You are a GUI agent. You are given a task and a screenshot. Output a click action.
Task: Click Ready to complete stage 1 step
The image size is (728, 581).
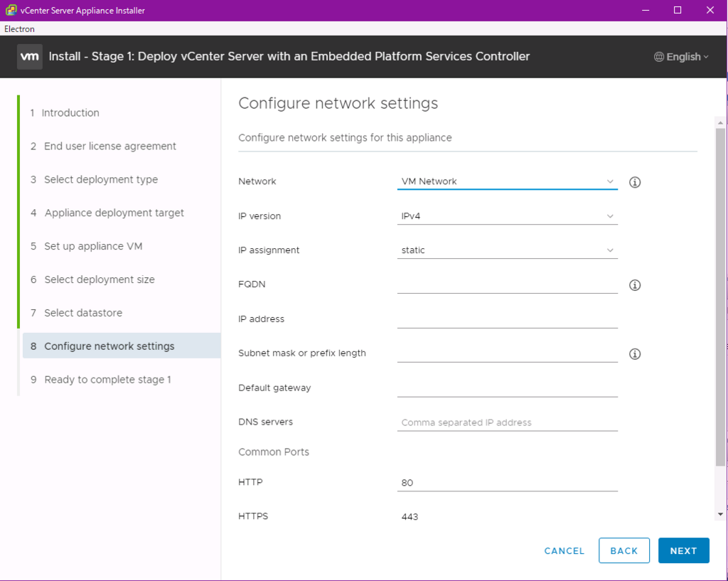pos(101,380)
